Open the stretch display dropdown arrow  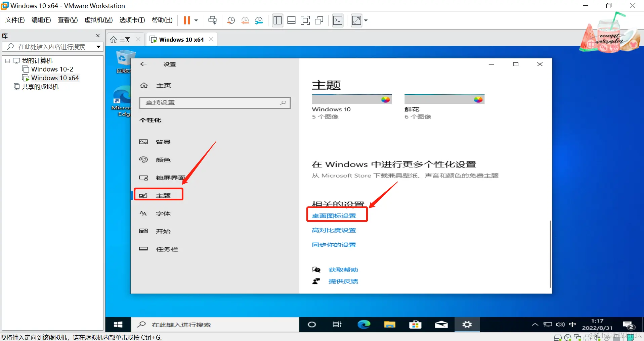point(366,20)
